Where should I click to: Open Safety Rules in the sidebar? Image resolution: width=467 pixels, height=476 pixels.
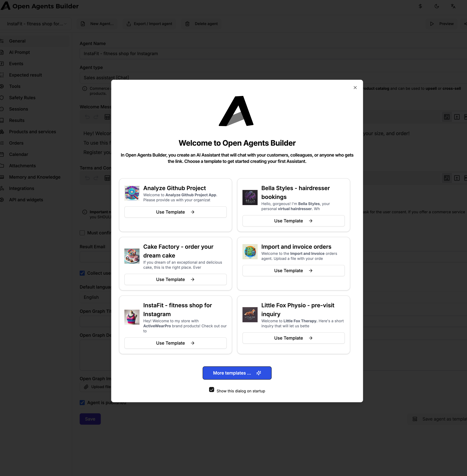(22, 98)
